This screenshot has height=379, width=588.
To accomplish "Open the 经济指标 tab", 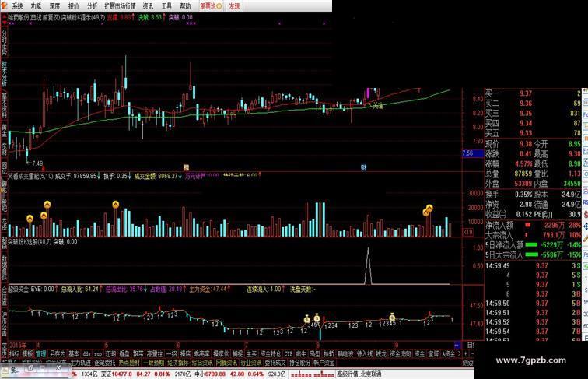I will tap(178, 363).
